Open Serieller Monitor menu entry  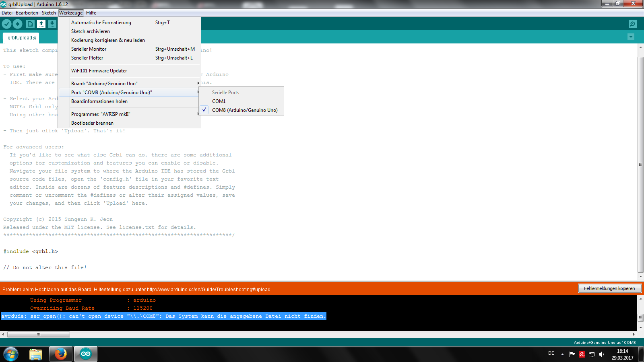click(129, 49)
